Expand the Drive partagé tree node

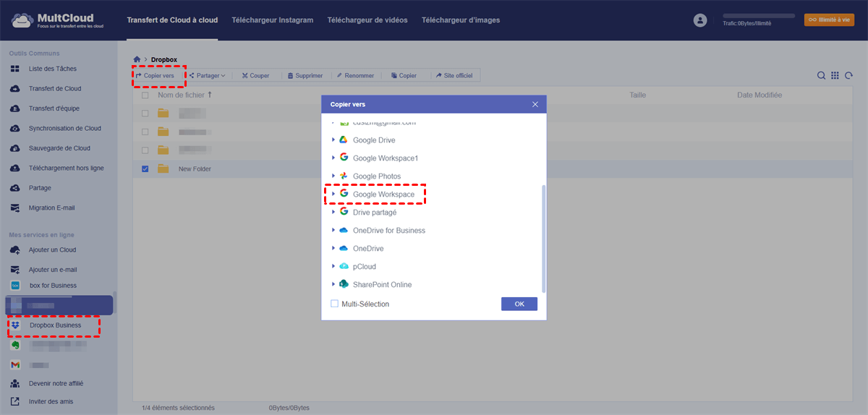(x=333, y=212)
